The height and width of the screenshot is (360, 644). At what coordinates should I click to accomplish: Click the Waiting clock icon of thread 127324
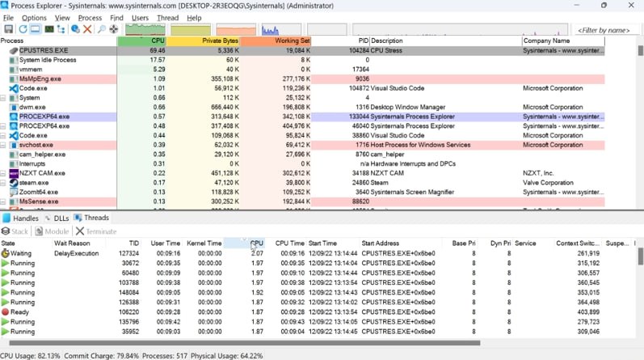(6, 253)
